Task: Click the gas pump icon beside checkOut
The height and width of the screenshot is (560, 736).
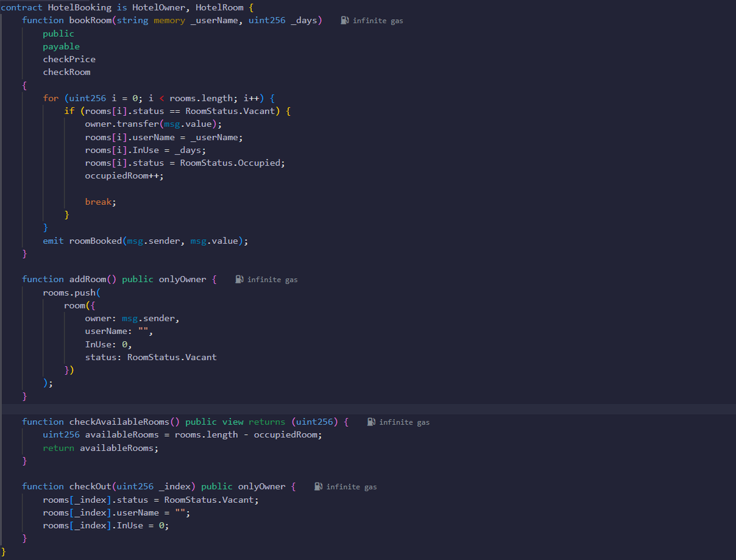Action: (318, 486)
